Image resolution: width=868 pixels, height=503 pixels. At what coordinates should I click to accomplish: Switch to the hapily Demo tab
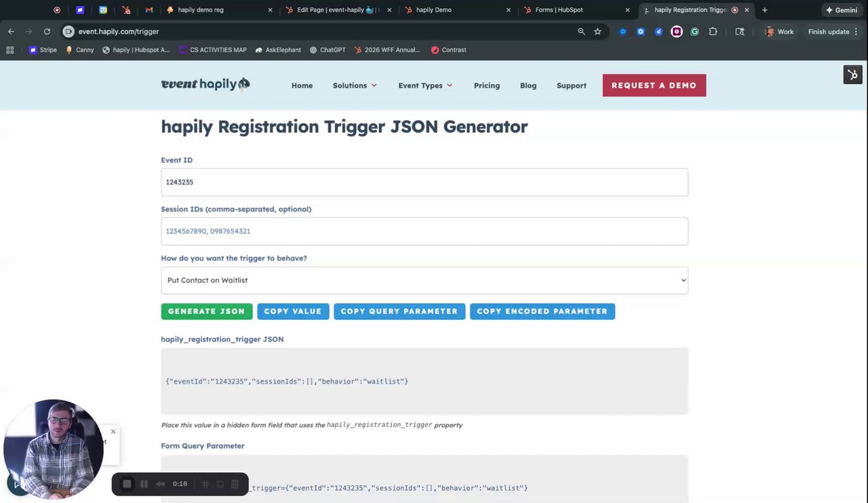[x=457, y=10]
